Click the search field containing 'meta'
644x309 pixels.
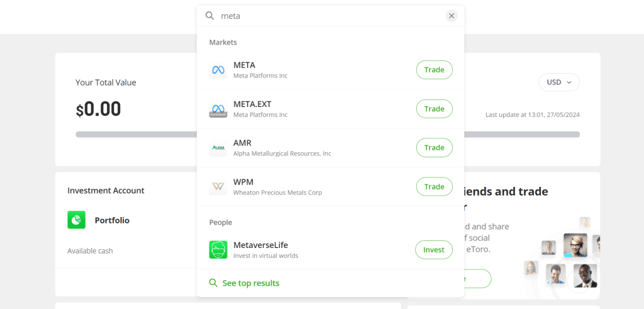click(331, 16)
